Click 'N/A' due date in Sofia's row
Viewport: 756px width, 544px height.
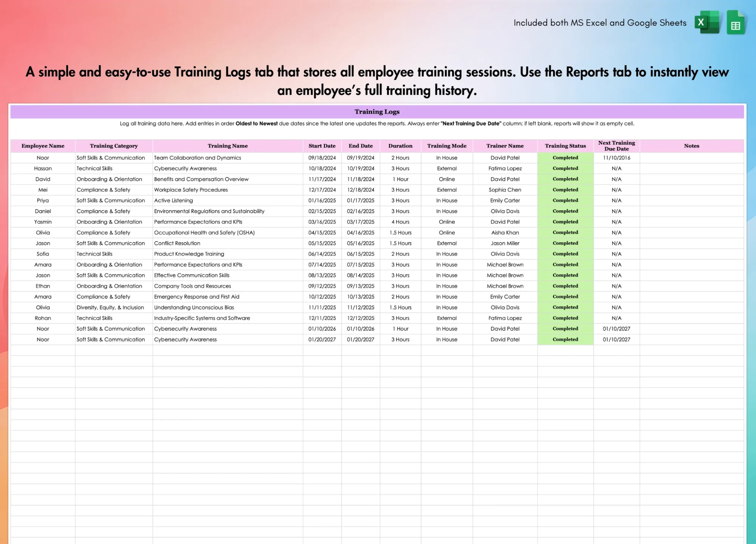617,254
